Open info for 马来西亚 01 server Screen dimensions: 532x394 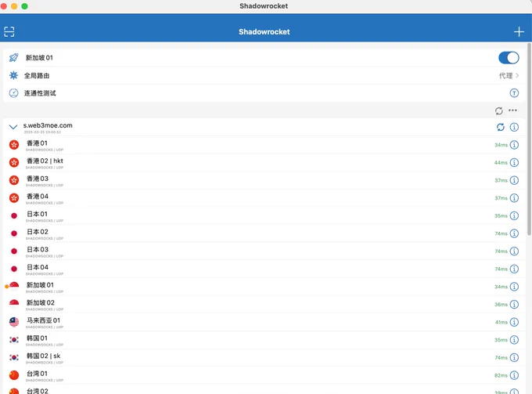[514, 322]
